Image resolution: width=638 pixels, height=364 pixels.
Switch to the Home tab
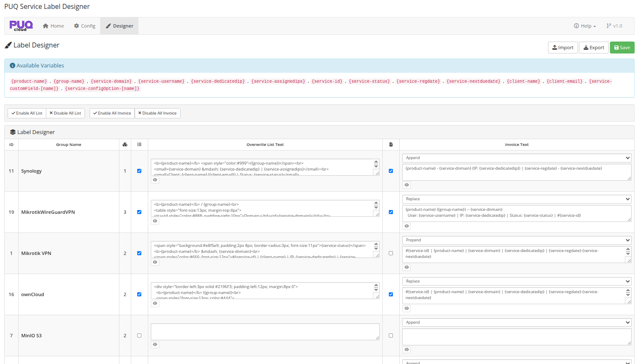coord(53,26)
